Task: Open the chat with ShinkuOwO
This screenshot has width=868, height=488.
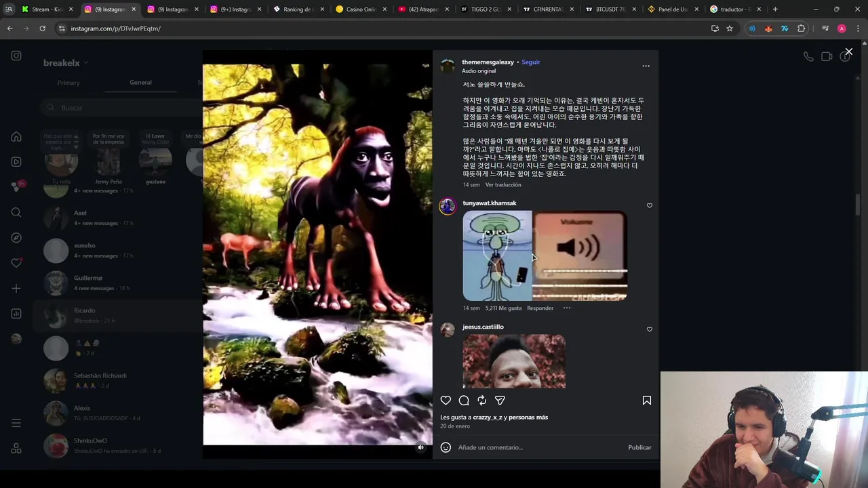Action: (x=119, y=445)
